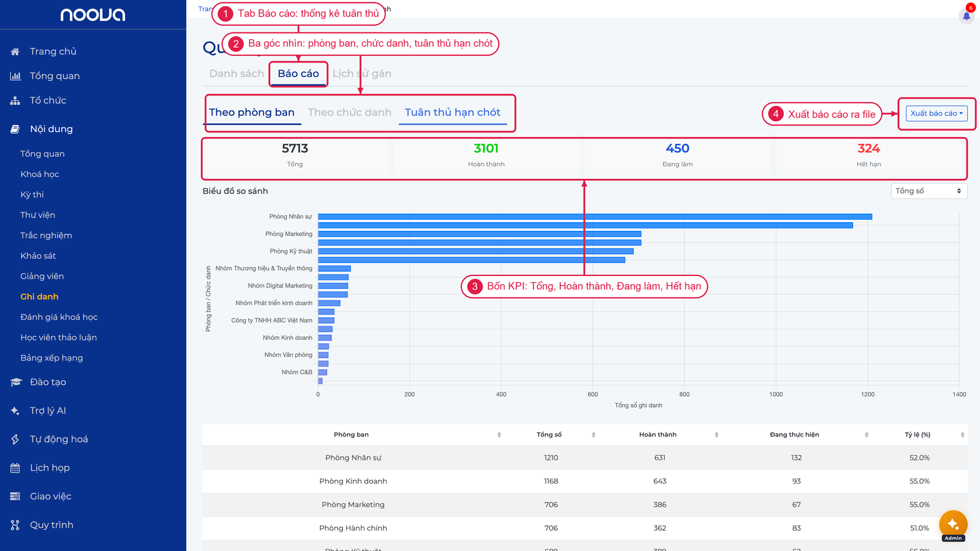Go to Bảng xếp hạng in sidebar
This screenshot has width=980, height=551.
(51, 358)
